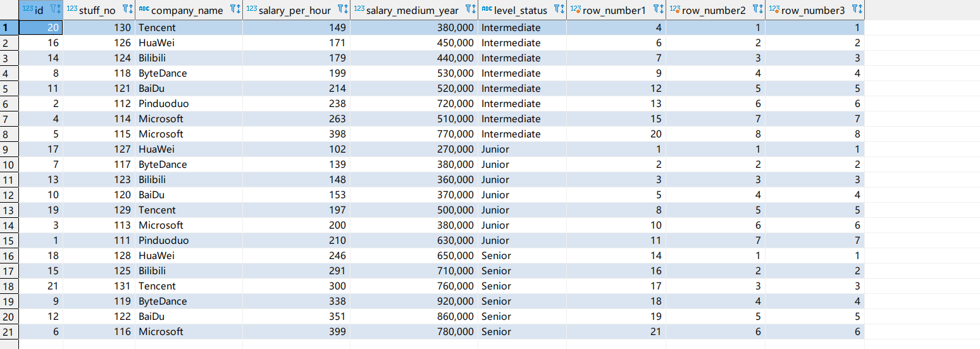
Task: Click the filter/sort icon in the row_number3 header
Action: click(857, 10)
